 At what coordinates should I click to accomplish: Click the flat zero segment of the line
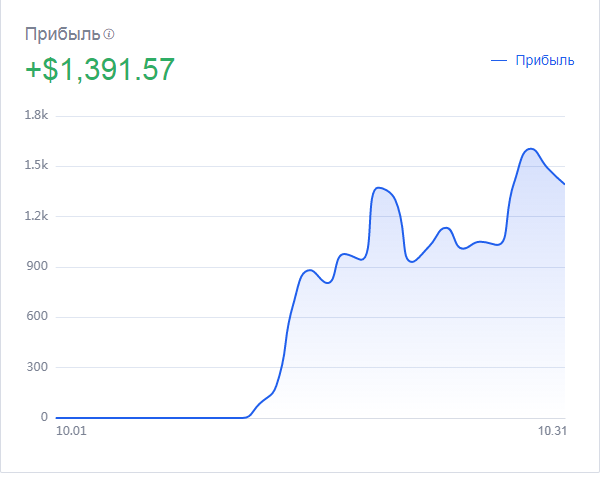point(150,417)
